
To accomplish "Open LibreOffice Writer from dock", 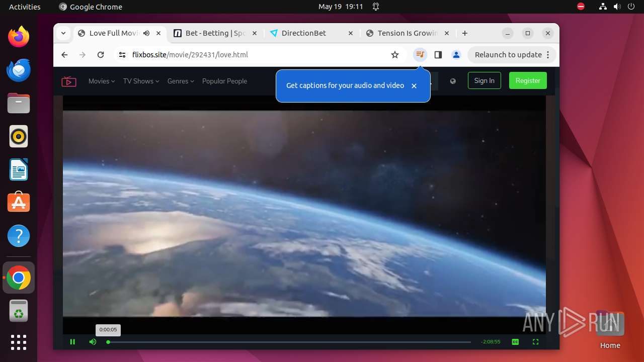I will 19,169.
